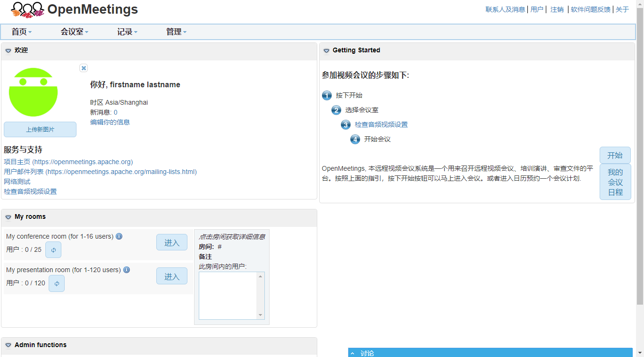Open 项目主页 project link

68,162
